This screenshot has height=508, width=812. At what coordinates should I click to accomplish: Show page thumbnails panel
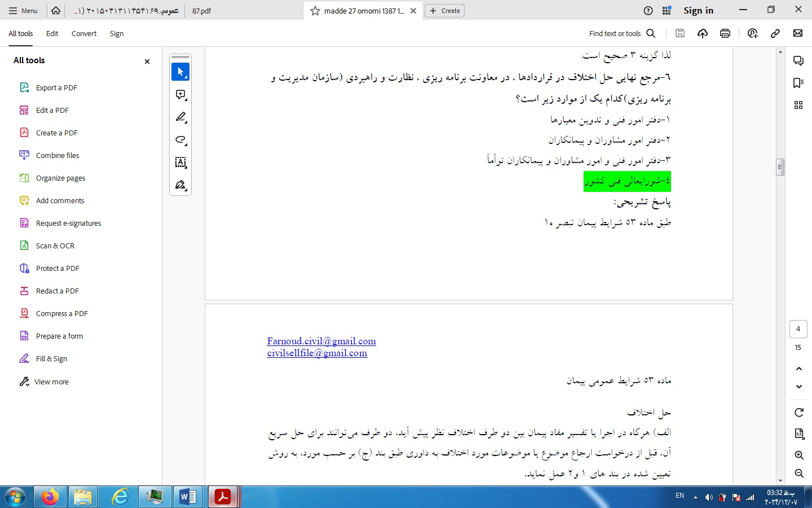[x=798, y=105]
